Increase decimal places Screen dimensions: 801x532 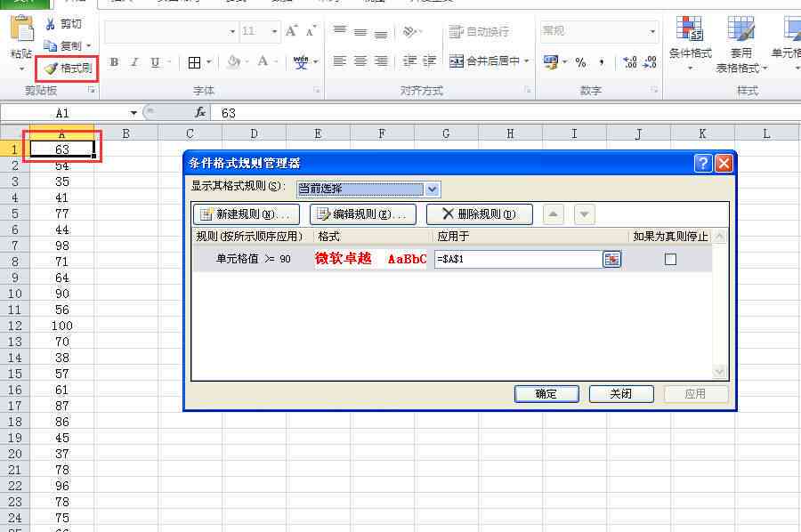(630, 62)
